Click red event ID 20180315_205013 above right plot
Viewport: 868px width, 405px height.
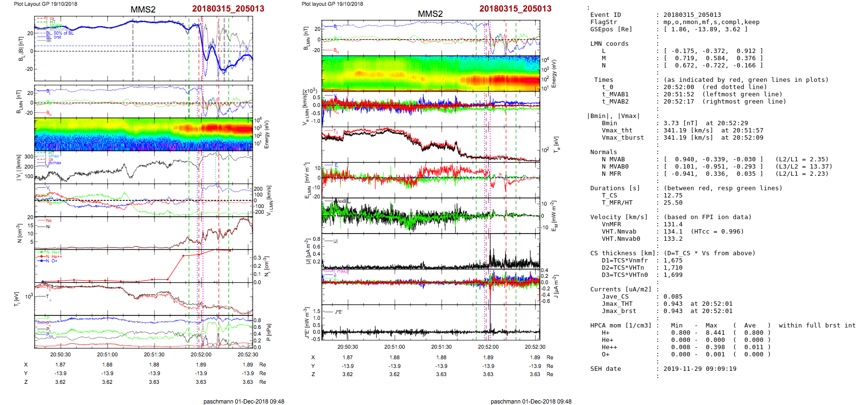tap(515, 9)
